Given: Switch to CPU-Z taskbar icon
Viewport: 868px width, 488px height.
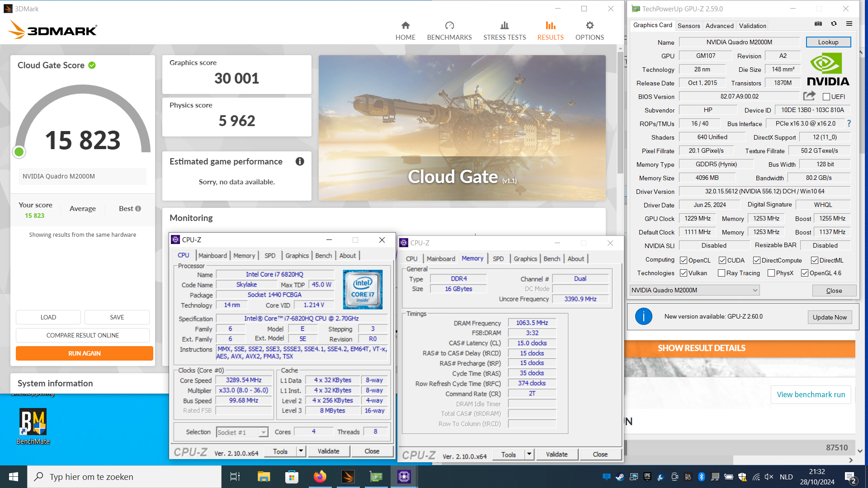Looking at the screenshot, I should (x=404, y=477).
